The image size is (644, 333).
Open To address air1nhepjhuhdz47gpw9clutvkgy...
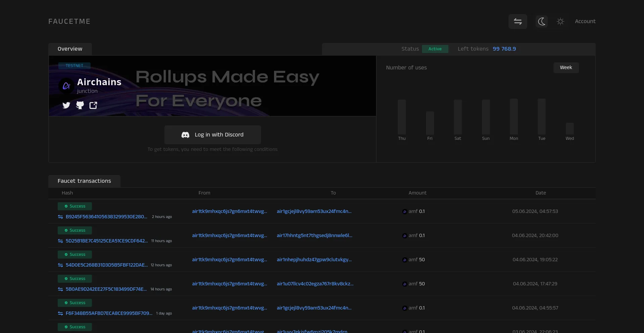pyautogui.click(x=314, y=260)
